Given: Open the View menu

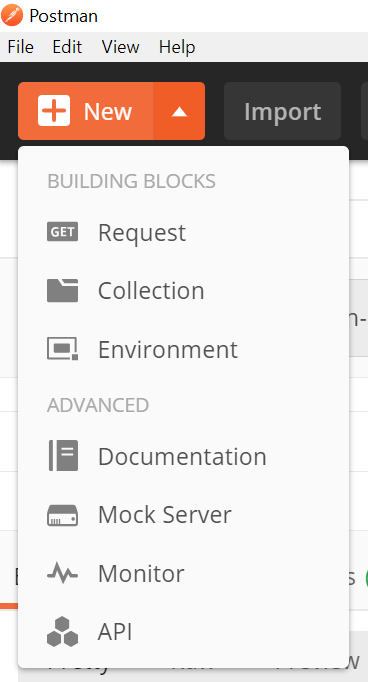Looking at the screenshot, I should click(120, 47).
